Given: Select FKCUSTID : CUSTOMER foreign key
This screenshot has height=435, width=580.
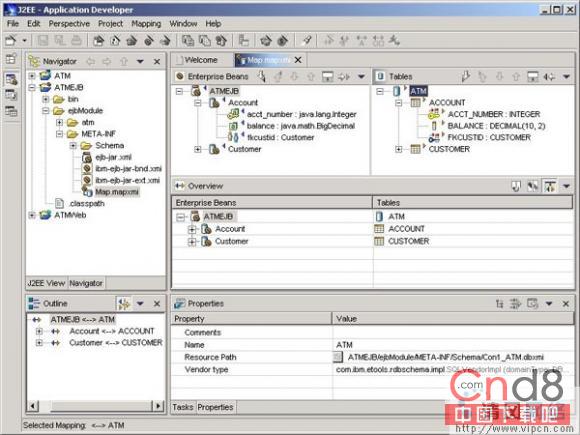Looking at the screenshot, I should click(x=489, y=138).
